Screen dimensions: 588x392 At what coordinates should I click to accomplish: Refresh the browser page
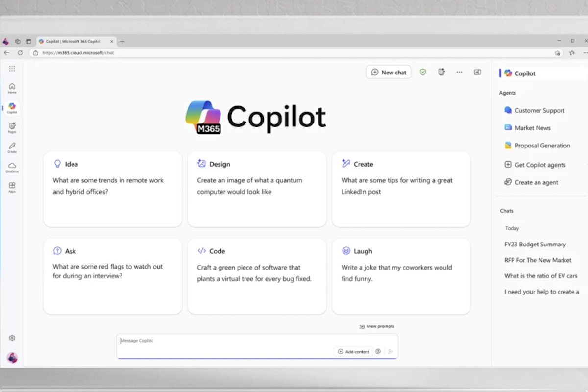(x=20, y=53)
